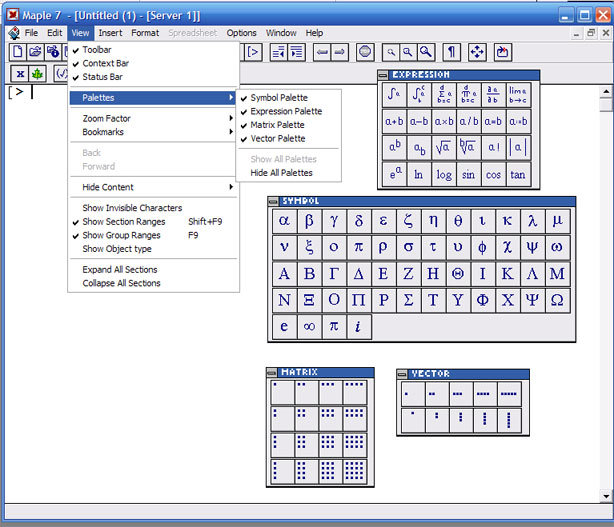Click the x input mode icon
614x527 pixels.
(x=20, y=74)
